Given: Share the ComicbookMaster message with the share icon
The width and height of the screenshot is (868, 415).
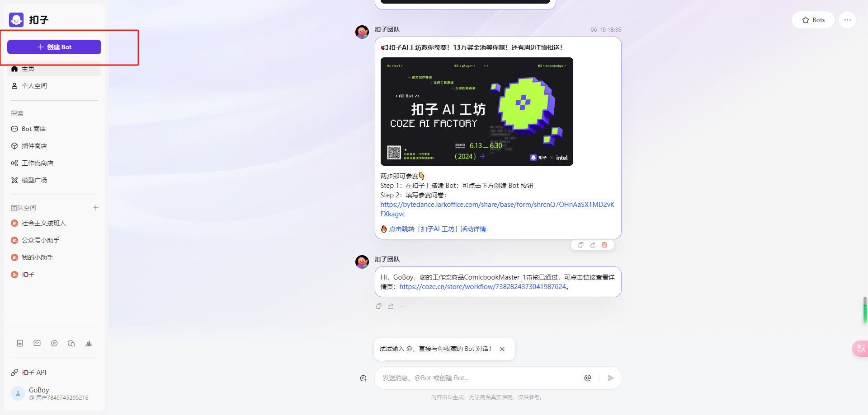Looking at the screenshot, I should tap(391, 306).
